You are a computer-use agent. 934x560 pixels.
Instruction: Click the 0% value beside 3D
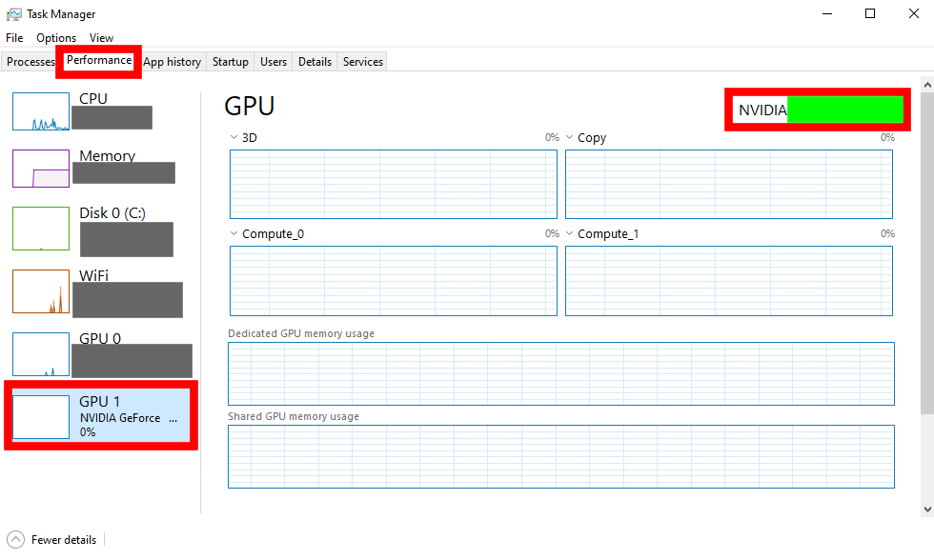click(552, 137)
